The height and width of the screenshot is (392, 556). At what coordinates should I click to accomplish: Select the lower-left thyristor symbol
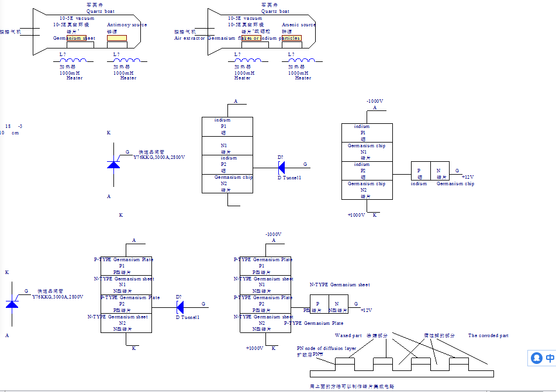click(x=12, y=303)
